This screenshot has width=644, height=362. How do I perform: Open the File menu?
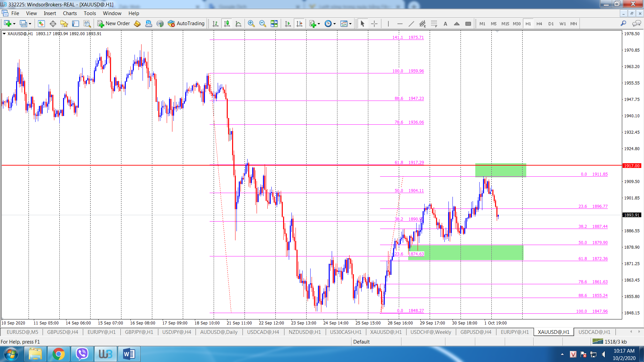[15, 13]
